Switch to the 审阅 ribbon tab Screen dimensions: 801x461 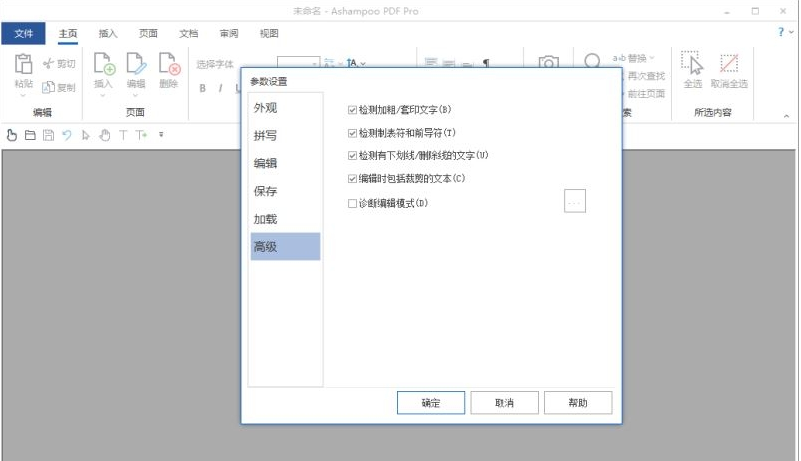click(229, 33)
